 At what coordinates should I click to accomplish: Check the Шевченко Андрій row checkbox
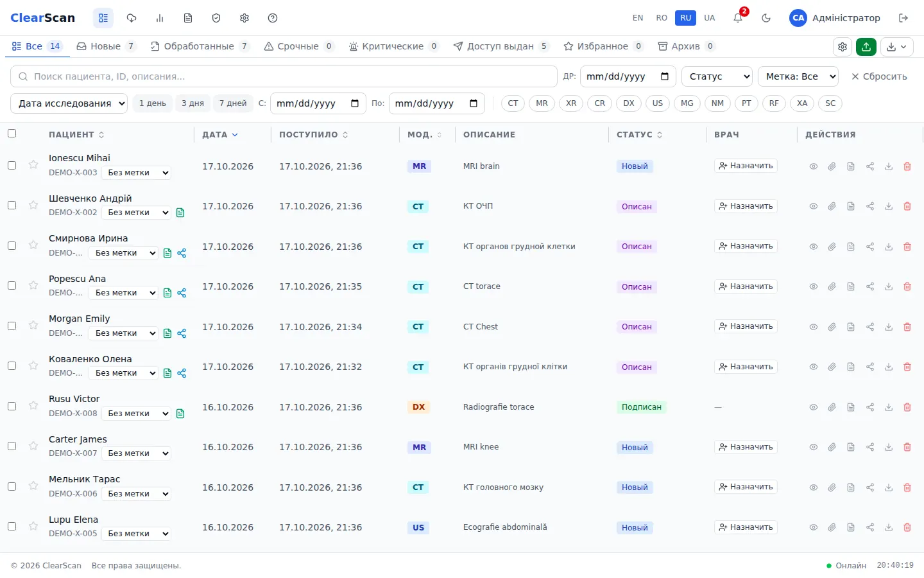tap(12, 206)
